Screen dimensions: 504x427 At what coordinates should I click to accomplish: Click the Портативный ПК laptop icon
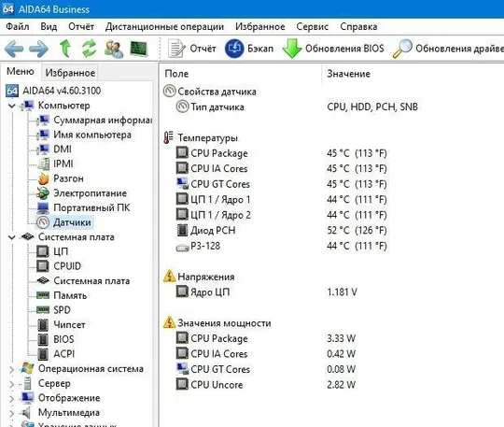43,207
